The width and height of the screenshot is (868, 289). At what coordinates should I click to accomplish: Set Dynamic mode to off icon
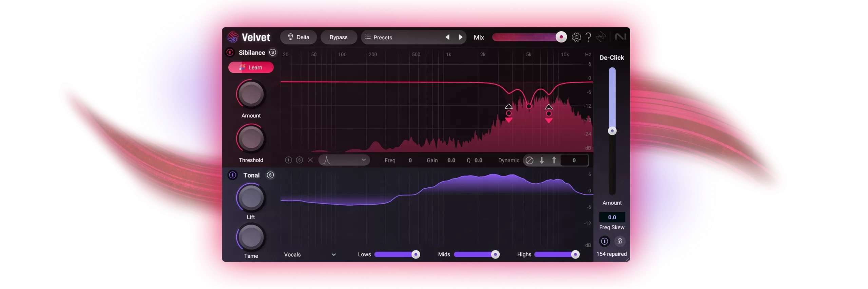(x=529, y=160)
